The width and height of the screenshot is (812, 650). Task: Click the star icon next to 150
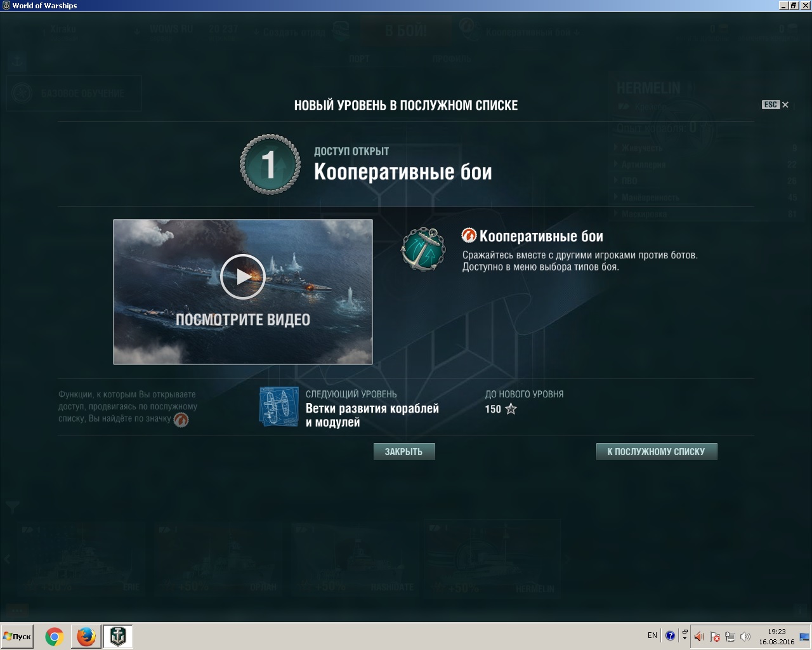tap(511, 409)
